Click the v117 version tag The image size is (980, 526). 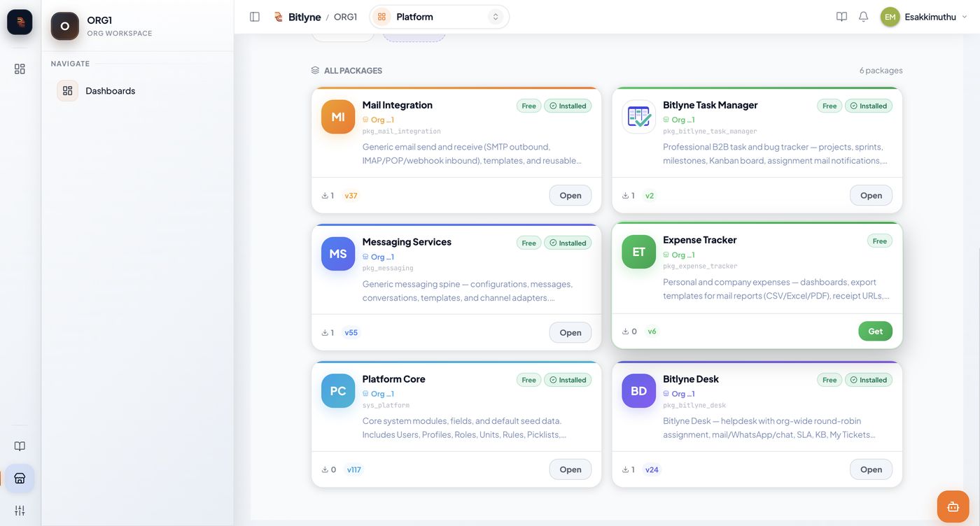[353, 470]
